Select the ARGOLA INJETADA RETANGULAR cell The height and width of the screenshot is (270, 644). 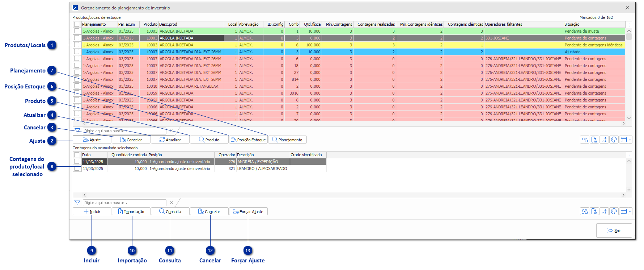point(191,86)
